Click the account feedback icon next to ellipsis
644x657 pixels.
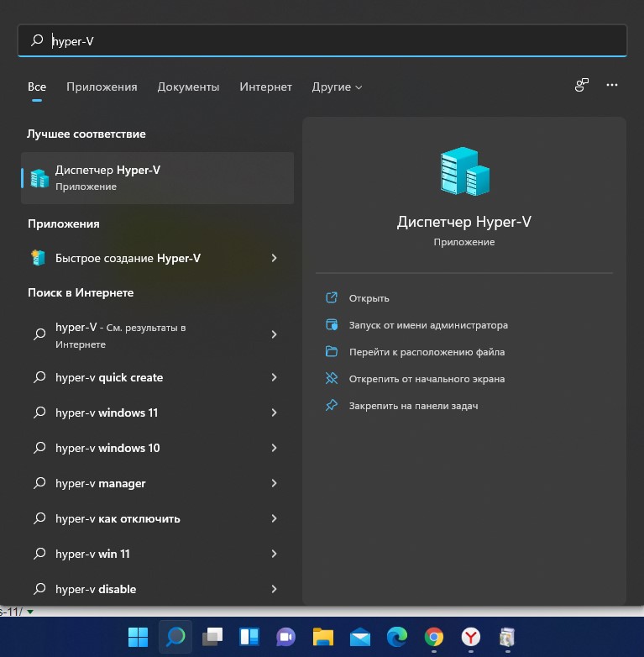coord(581,85)
